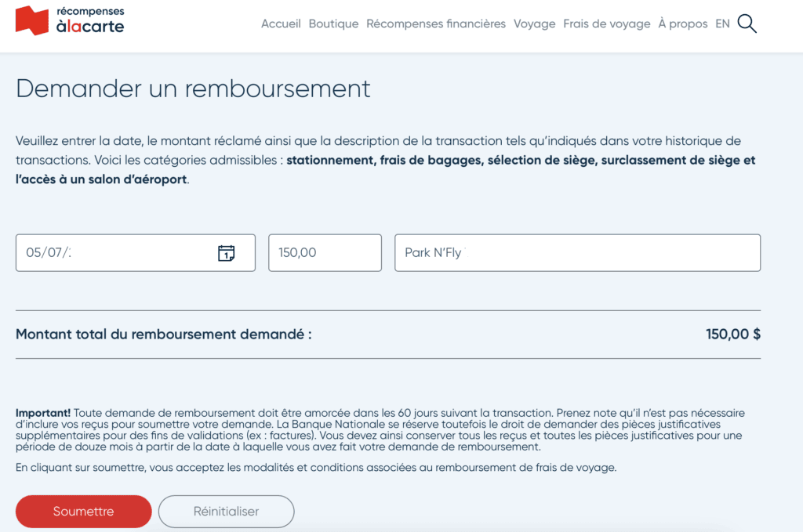Open the calendar date picker icon

pos(226,253)
